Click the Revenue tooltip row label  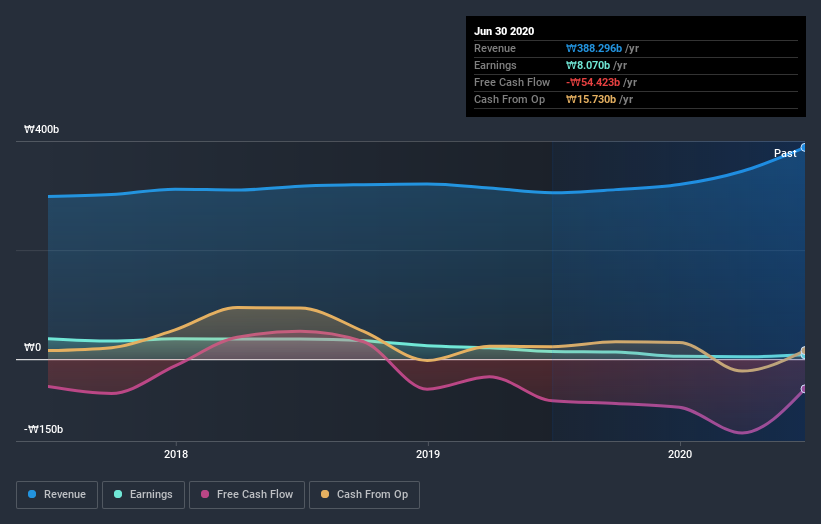point(495,48)
